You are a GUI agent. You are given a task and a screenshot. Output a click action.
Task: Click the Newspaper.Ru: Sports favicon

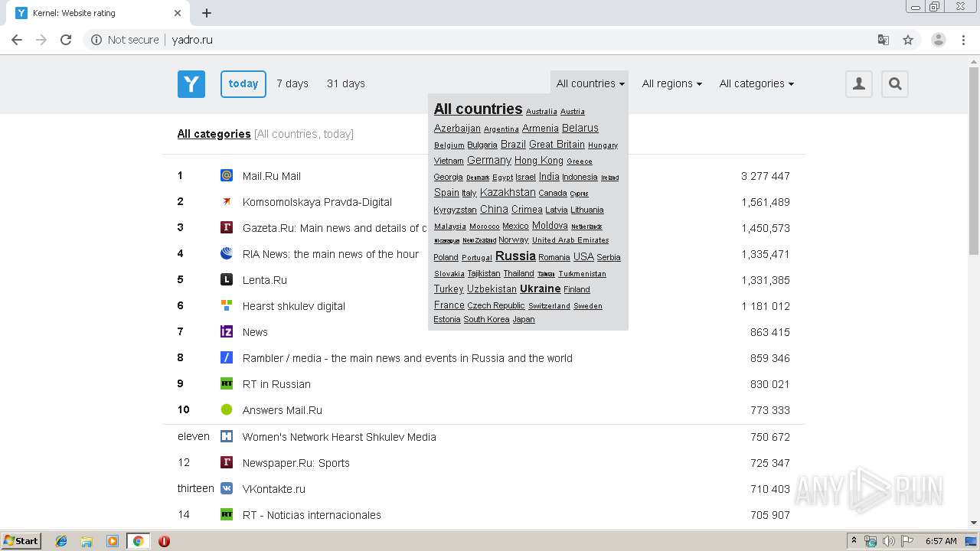pyautogui.click(x=227, y=462)
